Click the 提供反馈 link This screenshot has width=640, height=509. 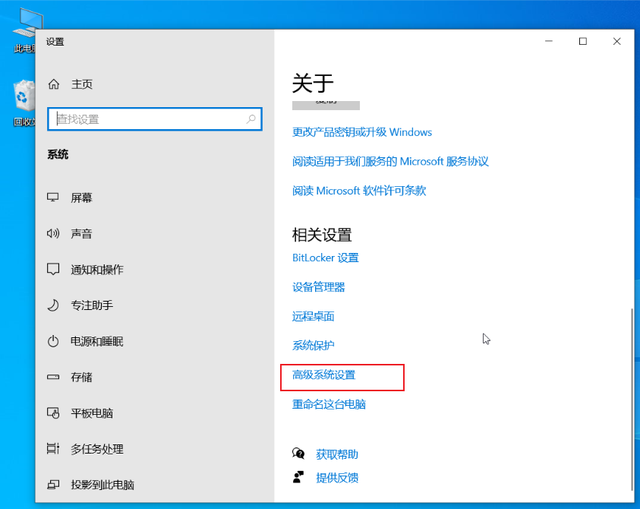(x=337, y=478)
